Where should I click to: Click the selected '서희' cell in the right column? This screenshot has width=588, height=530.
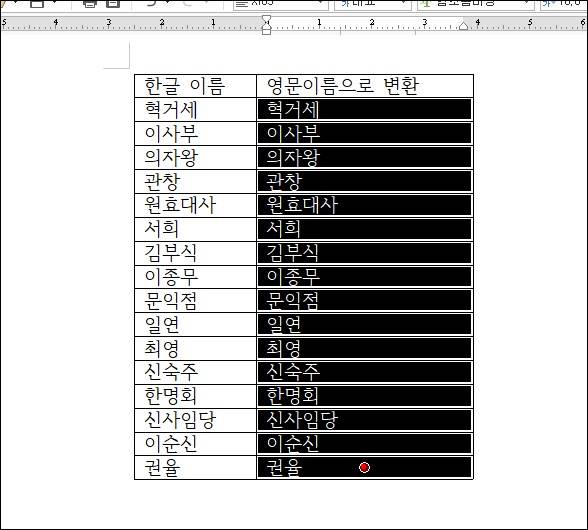[x=364, y=229]
